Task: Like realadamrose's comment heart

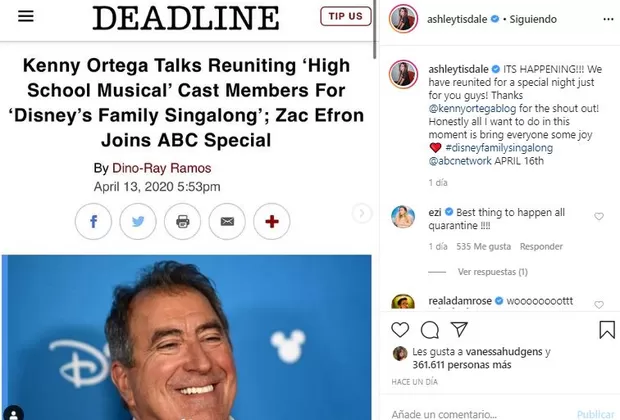Action: 599,305
